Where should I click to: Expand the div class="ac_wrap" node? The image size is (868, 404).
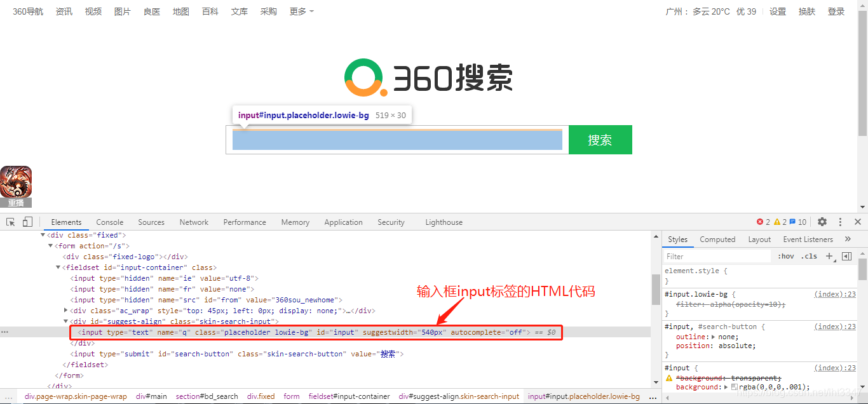coord(66,311)
